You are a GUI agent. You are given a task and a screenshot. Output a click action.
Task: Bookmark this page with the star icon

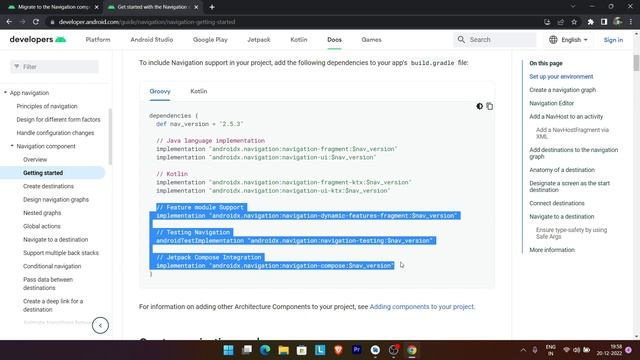[x=574, y=22]
